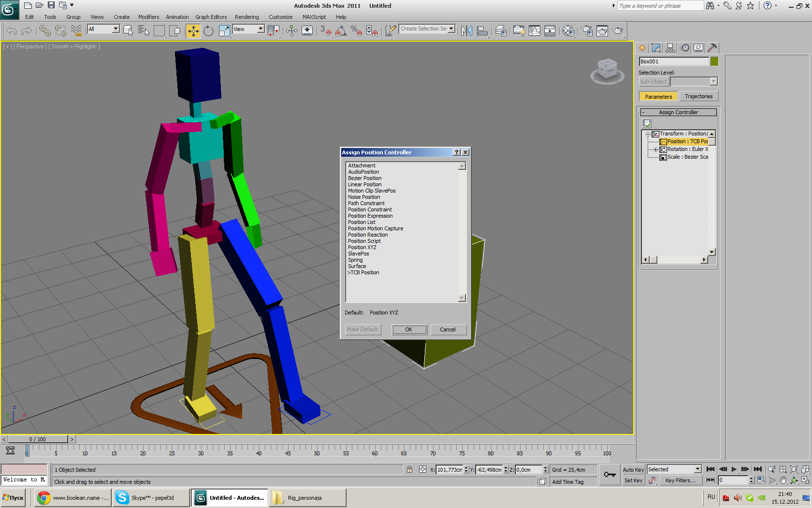Expand the Rotation : Euler tree node
The height and width of the screenshot is (508, 812).
655,149
